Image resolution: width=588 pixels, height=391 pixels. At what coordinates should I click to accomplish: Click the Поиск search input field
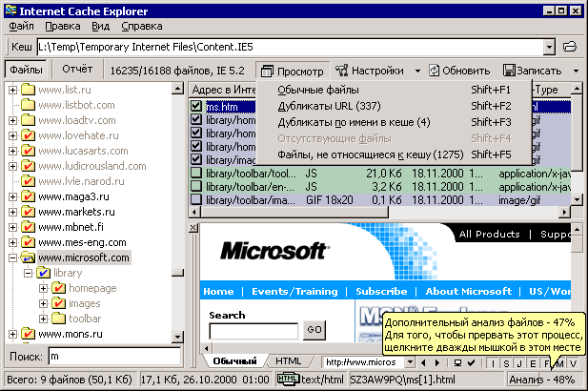114,356
